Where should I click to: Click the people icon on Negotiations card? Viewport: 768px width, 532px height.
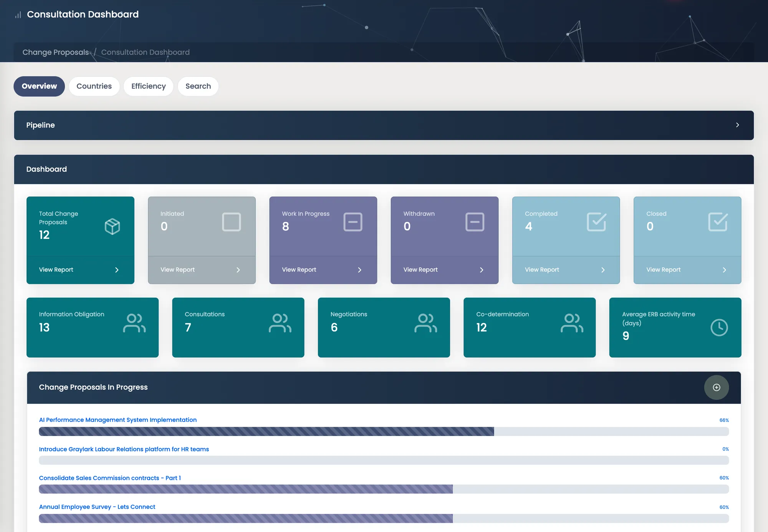(x=426, y=323)
